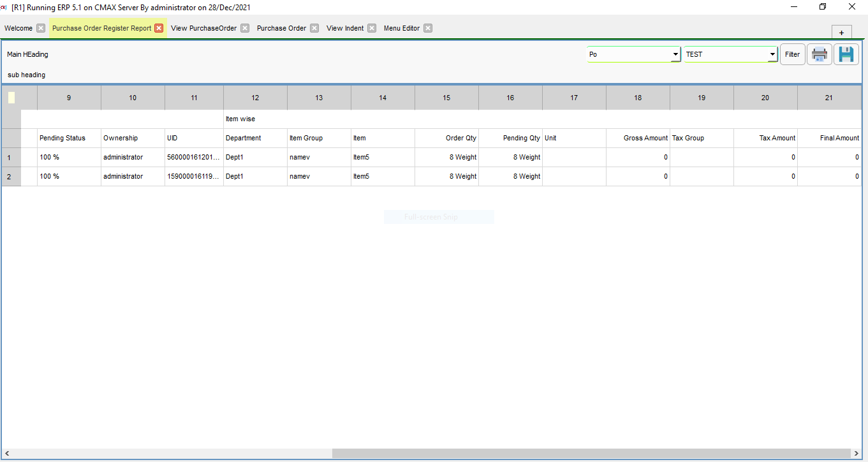The width and height of the screenshot is (868, 462).
Task: Save the report with the floppy disk icon
Action: (x=846, y=54)
